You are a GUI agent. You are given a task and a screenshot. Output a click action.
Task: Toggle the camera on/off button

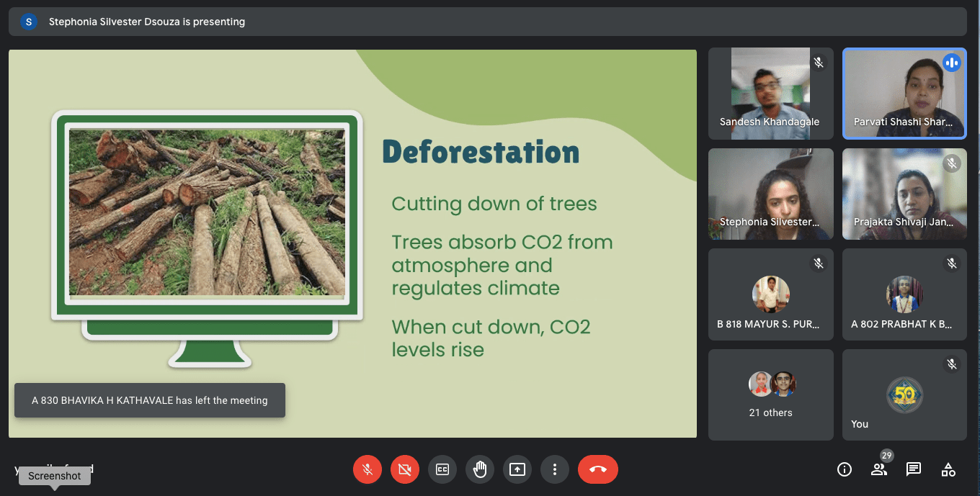pos(405,469)
